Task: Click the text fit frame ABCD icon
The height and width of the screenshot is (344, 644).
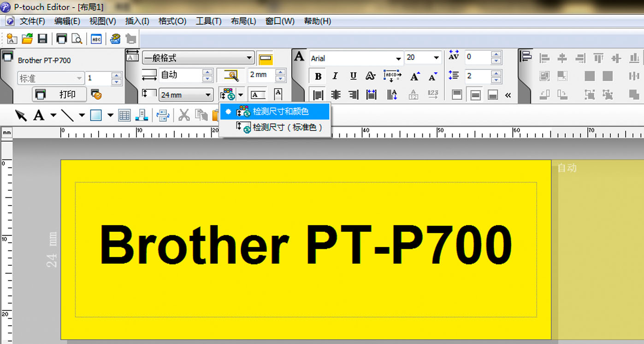Action: point(392,76)
